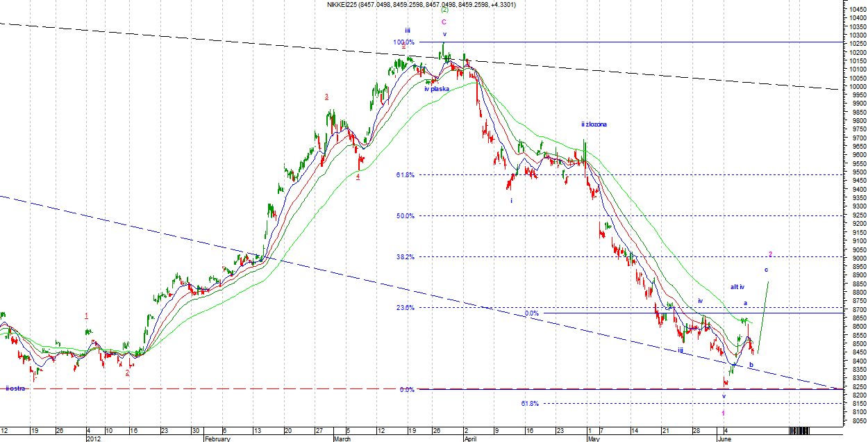Select March on the date axis
This screenshot has width=868, height=442.
pos(342,439)
